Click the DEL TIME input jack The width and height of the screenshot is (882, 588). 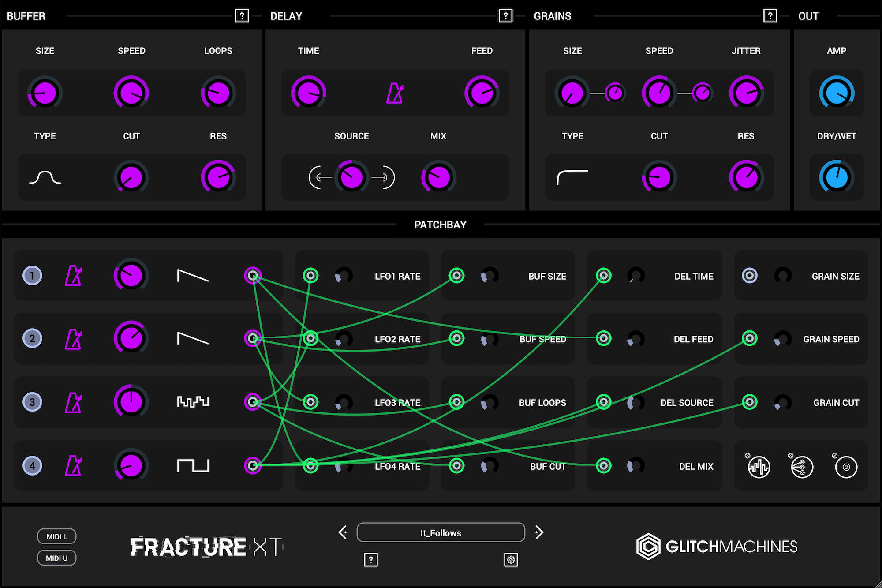[603, 276]
